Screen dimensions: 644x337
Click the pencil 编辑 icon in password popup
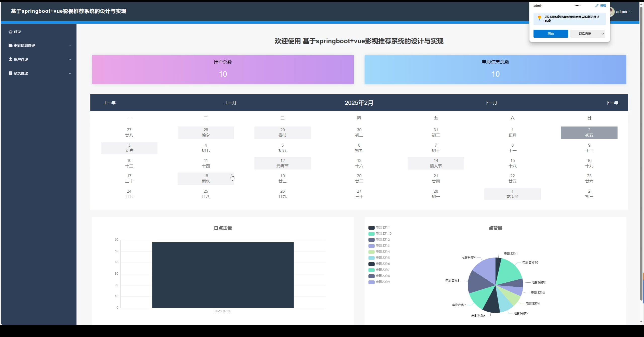[x=597, y=6]
